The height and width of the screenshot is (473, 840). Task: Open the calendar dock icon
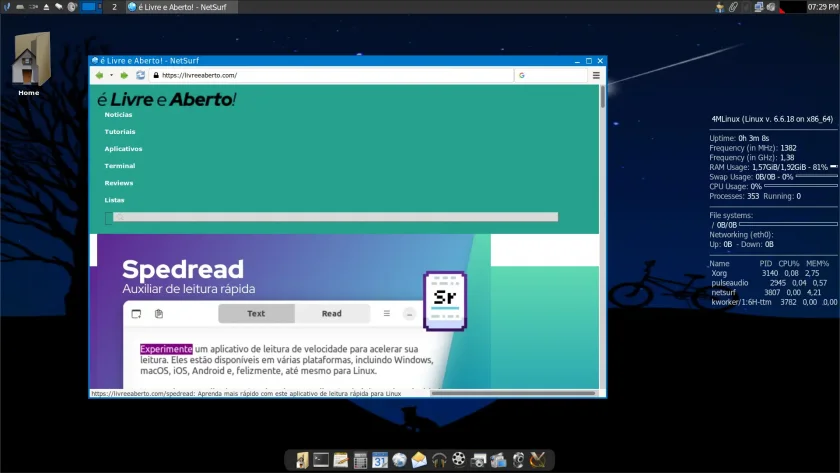click(x=380, y=460)
